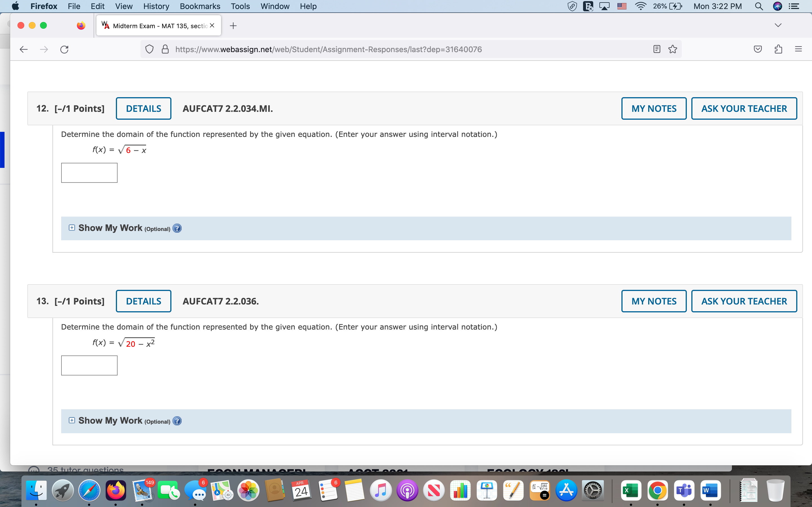This screenshot has width=812, height=507.
Task: Click ASK YOUR TEACHER for question 13
Action: tap(743, 301)
